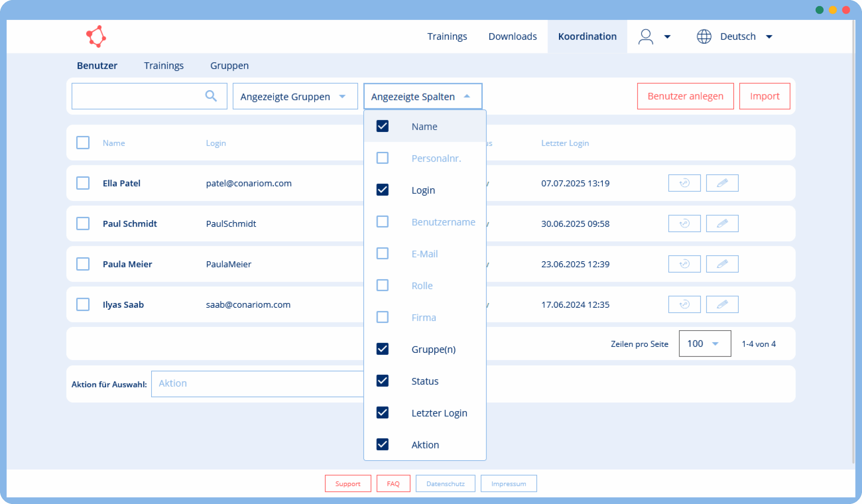This screenshot has height=504, width=862.
Task: Click the globe language icon
Action: pyautogui.click(x=704, y=37)
